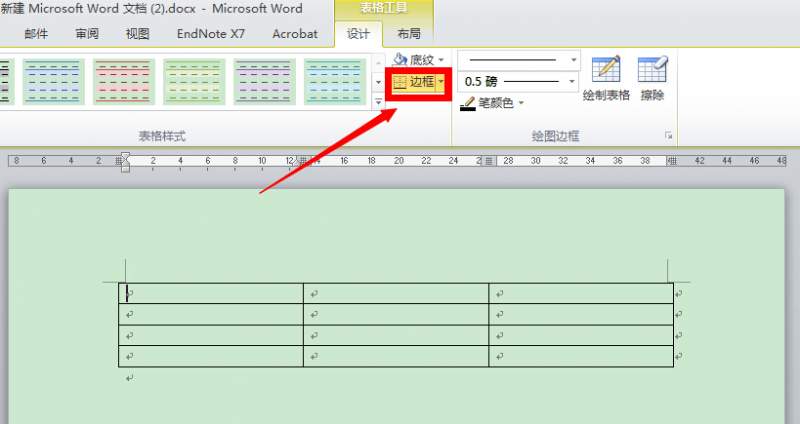
Task: Click the column marker near ruler 27
Action: (x=489, y=161)
